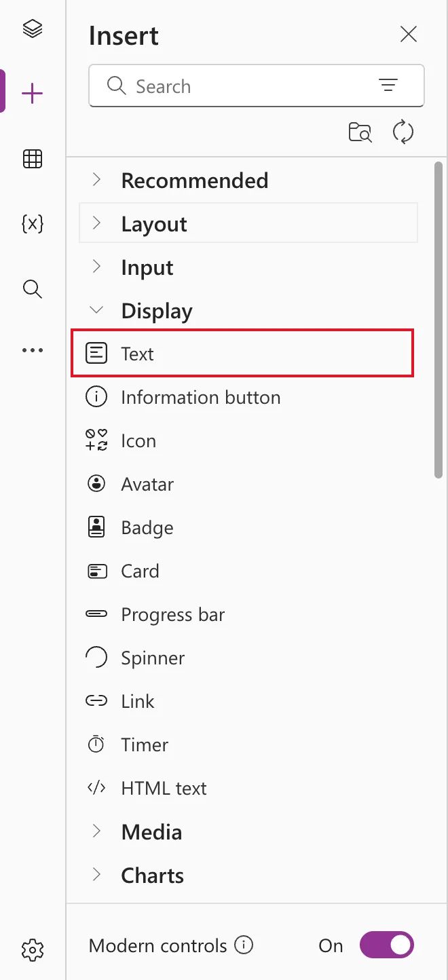Open the Data table icon in sidebar
This screenshot has height=980, width=448.
[33, 159]
